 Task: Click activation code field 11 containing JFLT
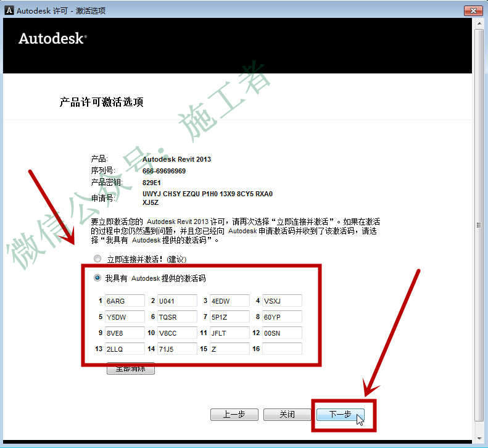(230, 333)
